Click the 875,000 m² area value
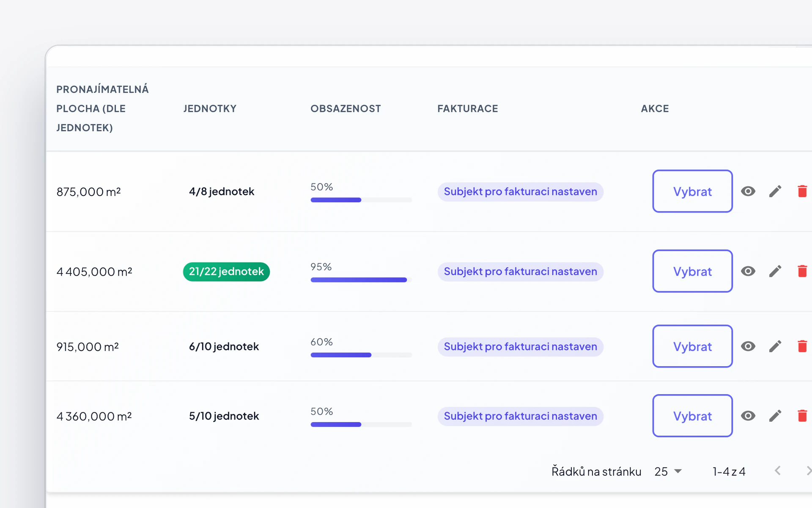 click(89, 192)
